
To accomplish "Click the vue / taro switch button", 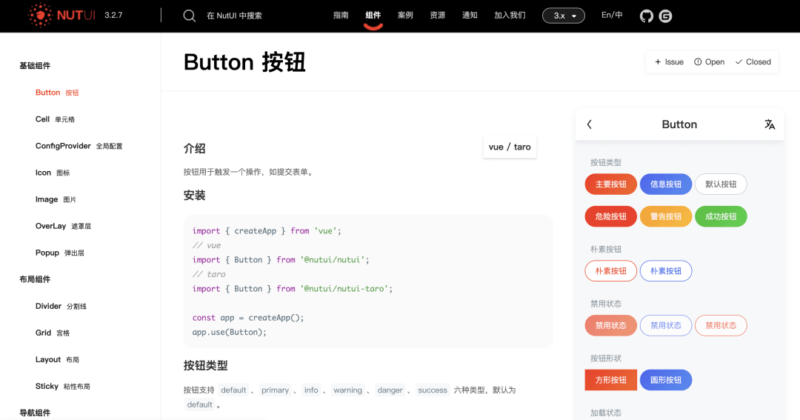I will click(x=510, y=147).
